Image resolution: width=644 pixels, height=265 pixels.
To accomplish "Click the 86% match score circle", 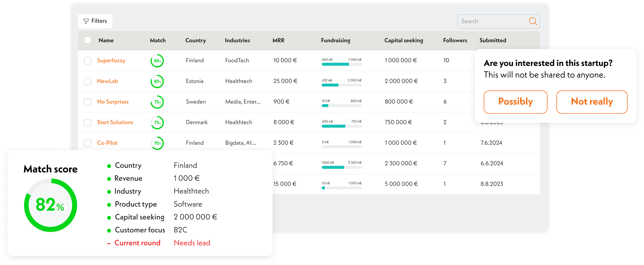I will coord(157,61).
